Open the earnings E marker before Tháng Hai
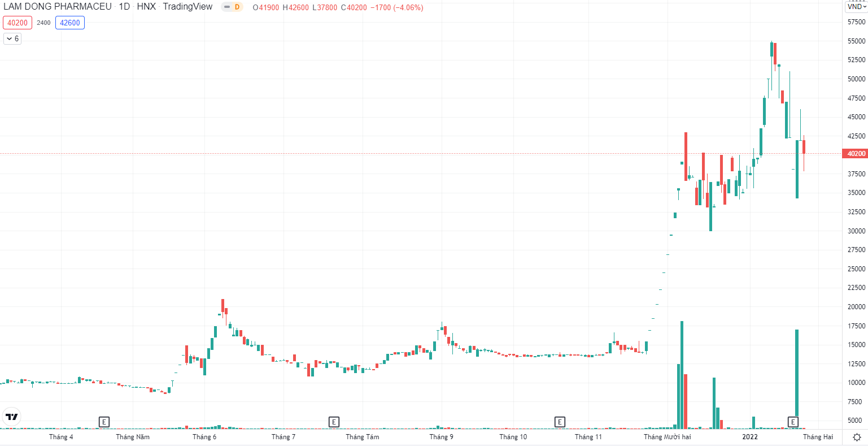 tap(793, 422)
